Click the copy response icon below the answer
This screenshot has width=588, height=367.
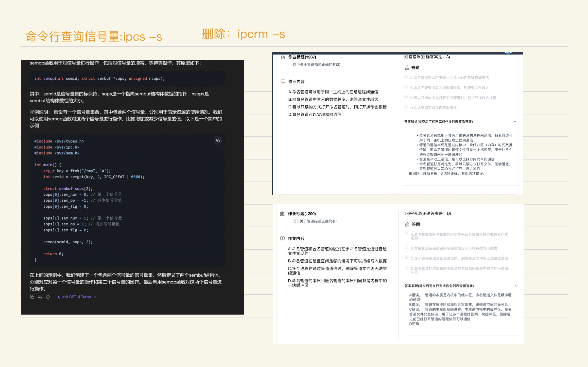pyautogui.click(x=32, y=297)
